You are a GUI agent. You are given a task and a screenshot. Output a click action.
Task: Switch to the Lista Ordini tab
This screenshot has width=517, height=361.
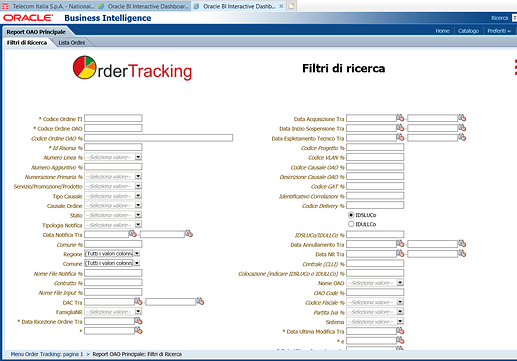(72, 43)
